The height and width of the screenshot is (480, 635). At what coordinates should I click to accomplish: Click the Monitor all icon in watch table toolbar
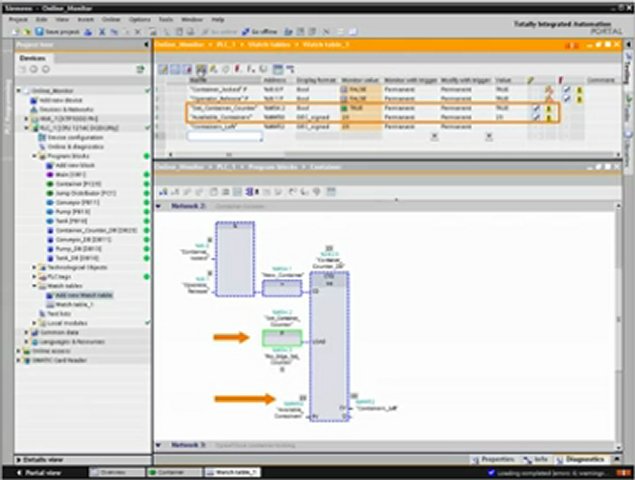coord(201,69)
